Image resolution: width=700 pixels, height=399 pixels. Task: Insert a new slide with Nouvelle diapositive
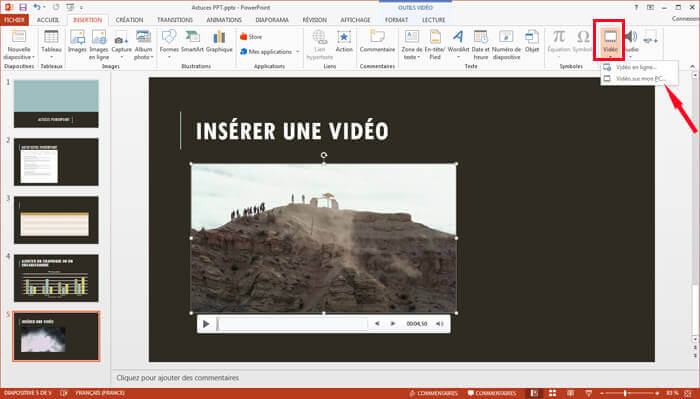19,45
